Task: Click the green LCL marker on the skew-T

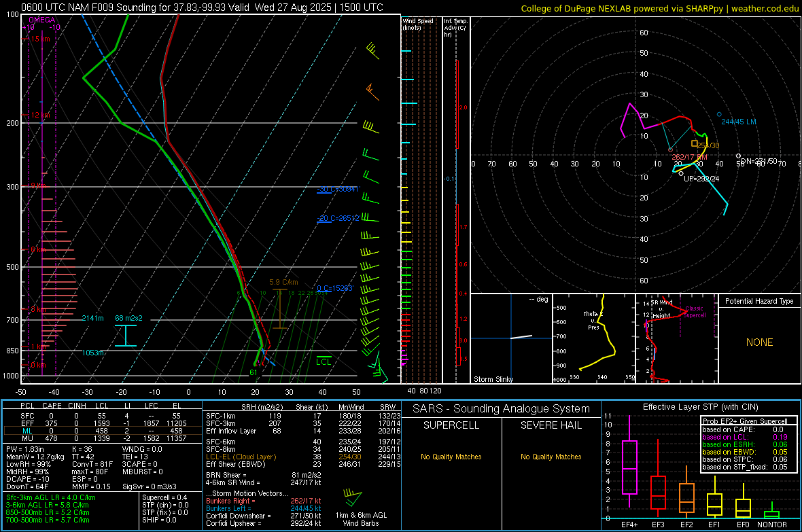Action: 324,361
